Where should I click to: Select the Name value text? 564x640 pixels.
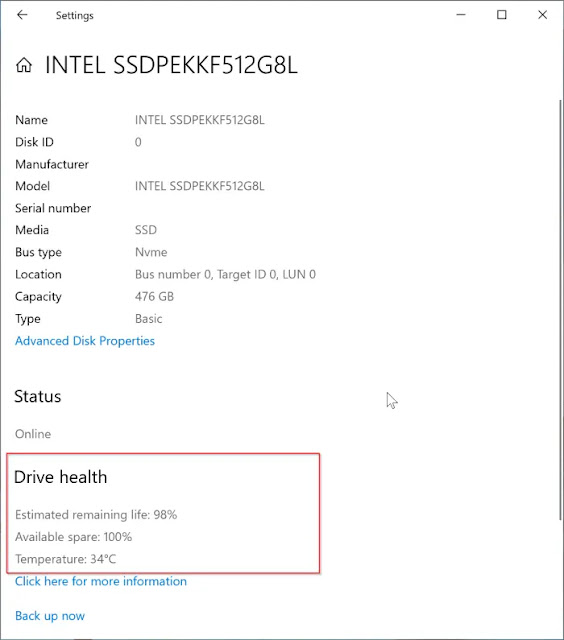click(200, 120)
